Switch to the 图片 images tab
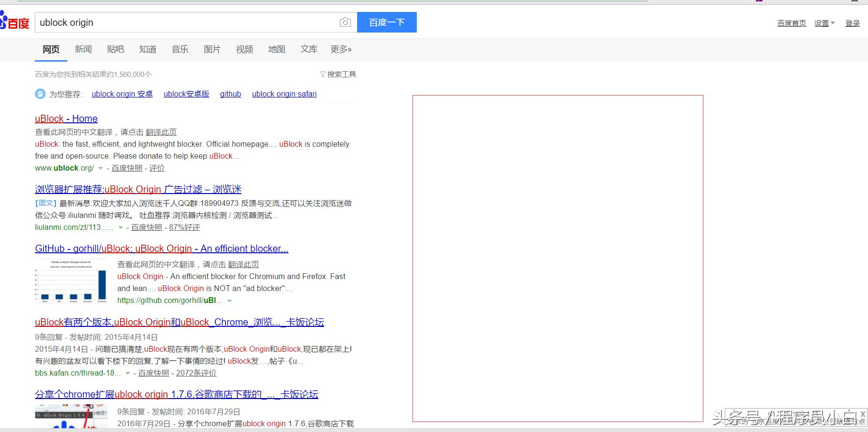 tap(212, 49)
